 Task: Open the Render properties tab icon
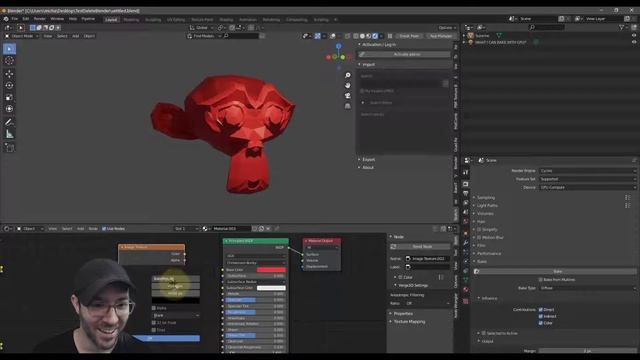(x=466, y=184)
